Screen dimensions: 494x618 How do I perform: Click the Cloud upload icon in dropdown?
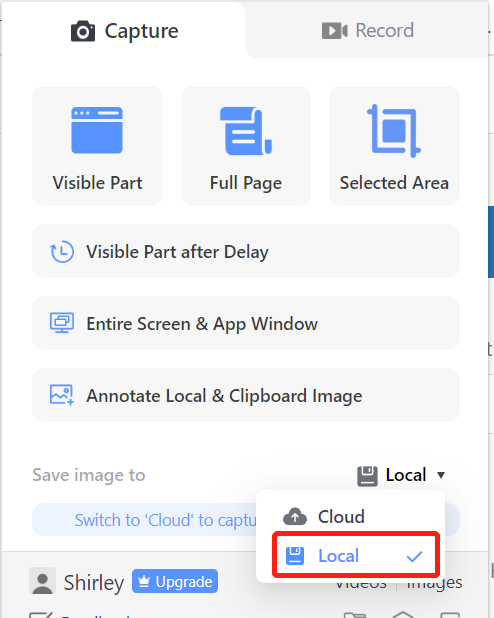[295, 516]
